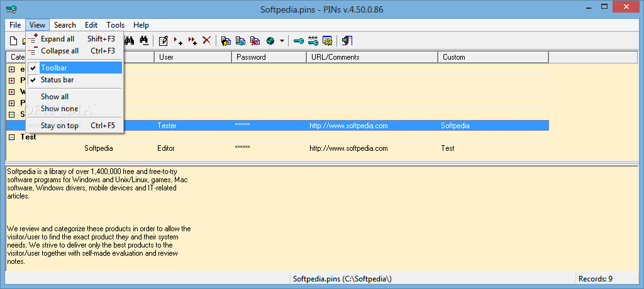Click the Expand all icon in View menu
The width and height of the screenshot is (644, 289).
[33, 38]
